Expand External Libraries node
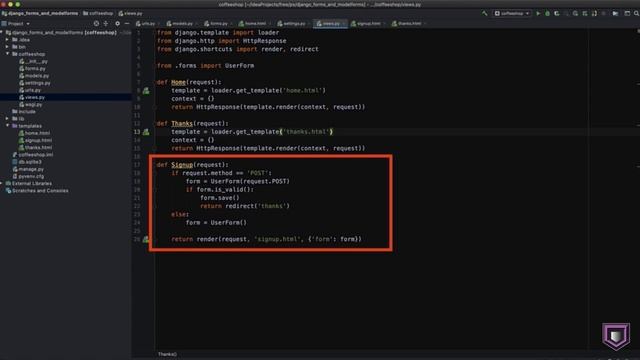The width and height of the screenshot is (640, 360). point(2,183)
